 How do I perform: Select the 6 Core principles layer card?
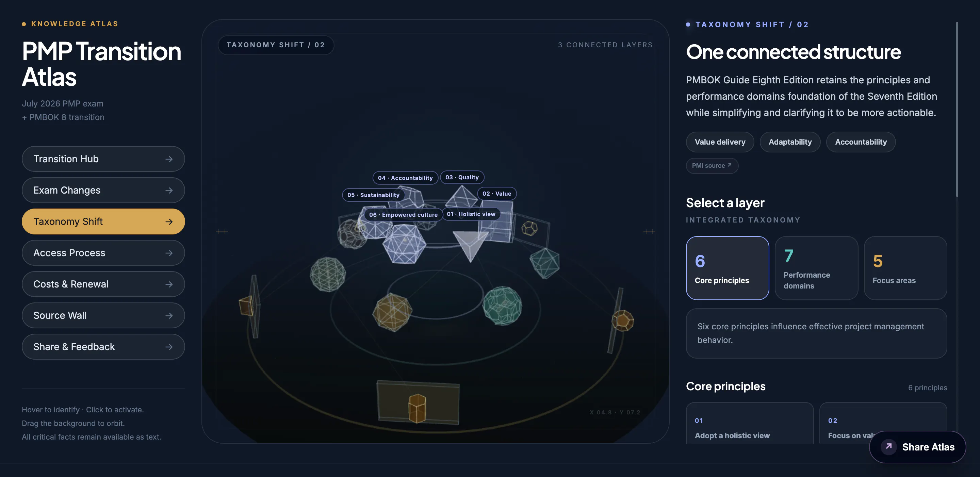728,268
